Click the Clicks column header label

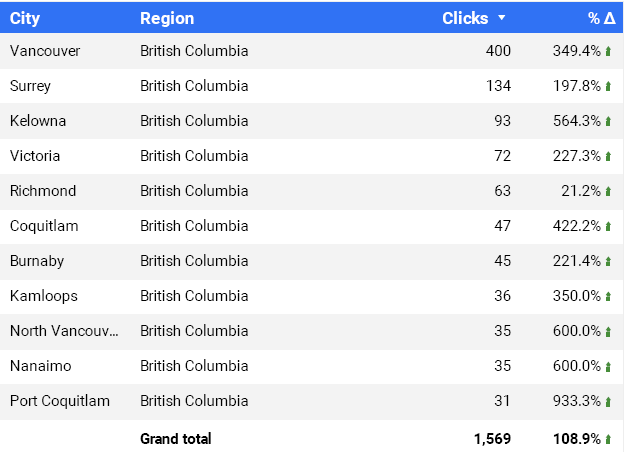[465, 18]
